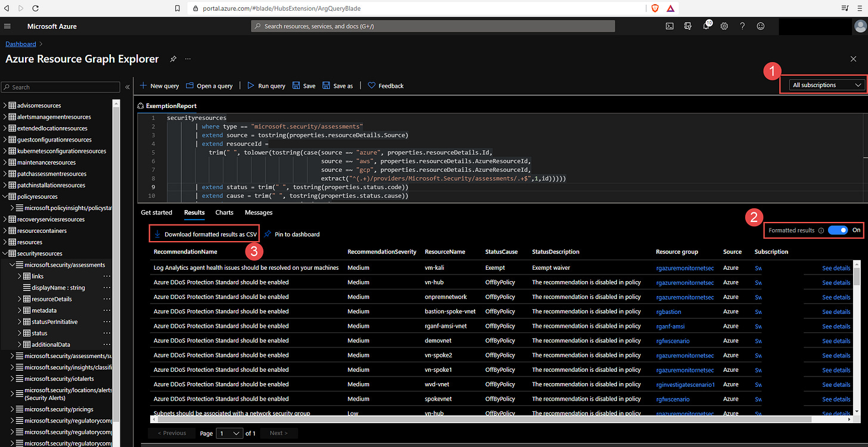Click the Brave shields icon
Viewport: 868px width, 447px height.
[655, 8]
